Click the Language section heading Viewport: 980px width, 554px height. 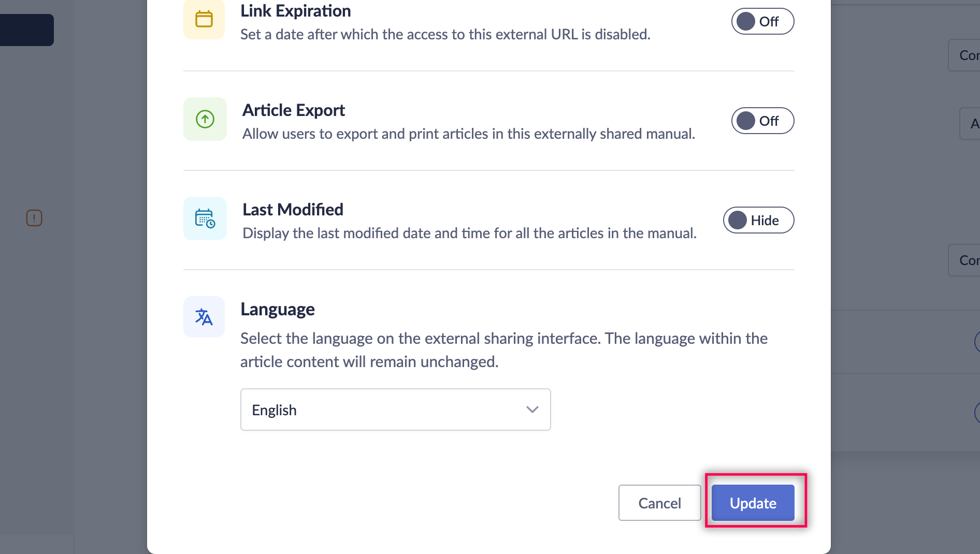[277, 309]
